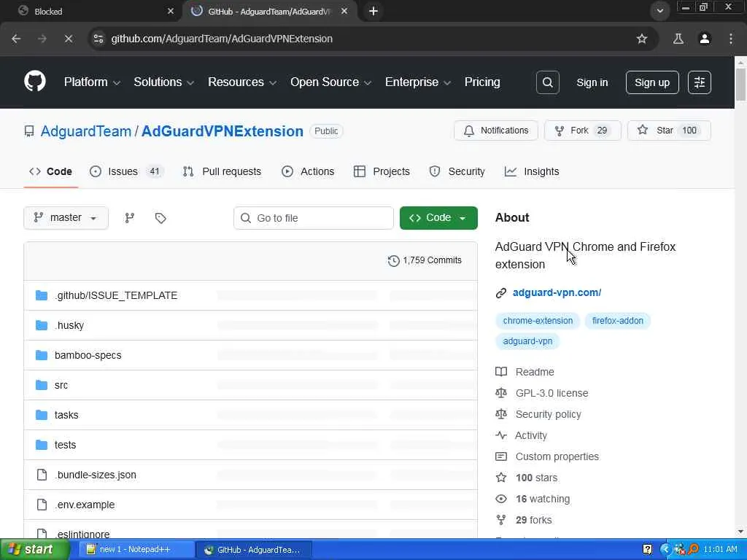
Task: Expand the Open Source menu
Action: coord(330,82)
